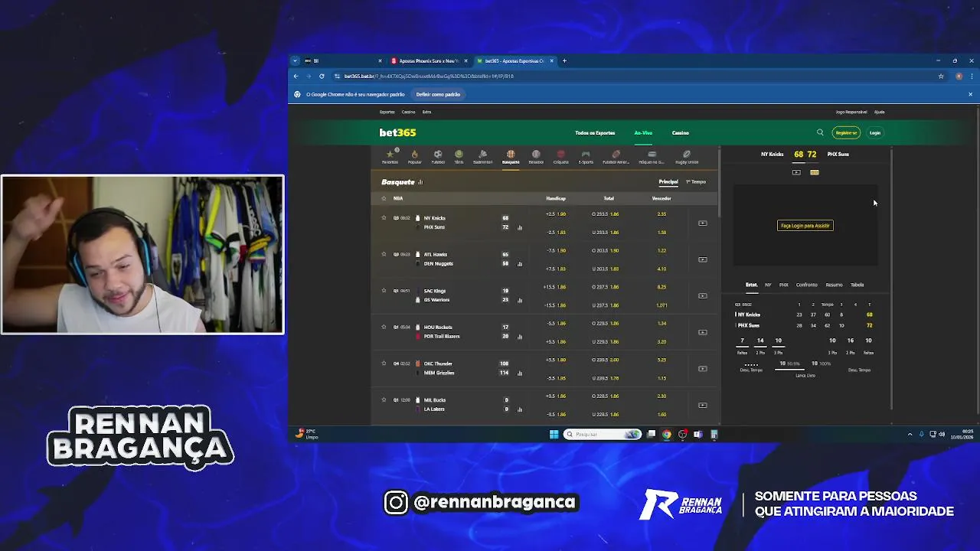Open the Confronto tab in match panel
980x551 pixels.
click(x=806, y=285)
